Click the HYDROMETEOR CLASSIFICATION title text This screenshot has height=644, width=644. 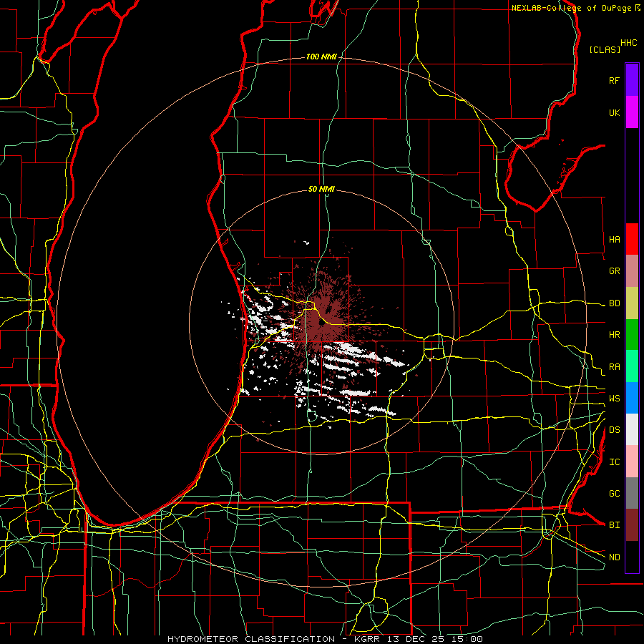click(x=251, y=639)
